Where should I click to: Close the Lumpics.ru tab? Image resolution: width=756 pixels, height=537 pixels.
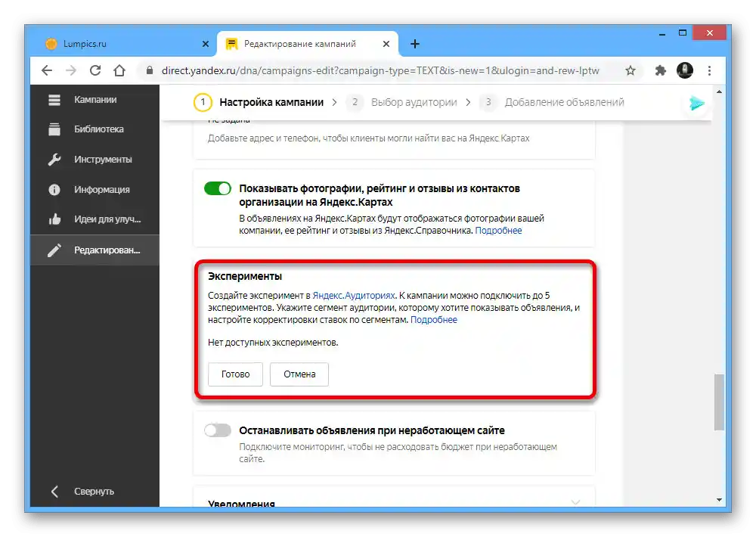pos(206,44)
